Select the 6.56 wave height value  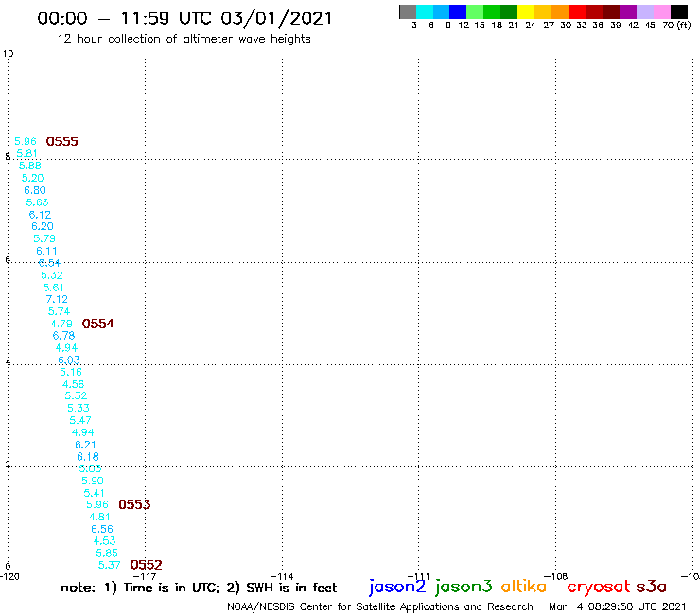click(x=102, y=529)
